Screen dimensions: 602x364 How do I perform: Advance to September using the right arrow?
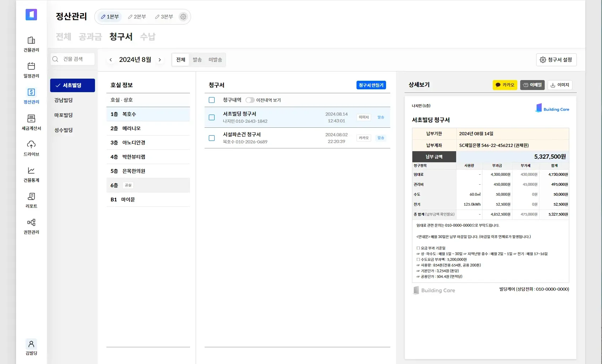coord(160,60)
